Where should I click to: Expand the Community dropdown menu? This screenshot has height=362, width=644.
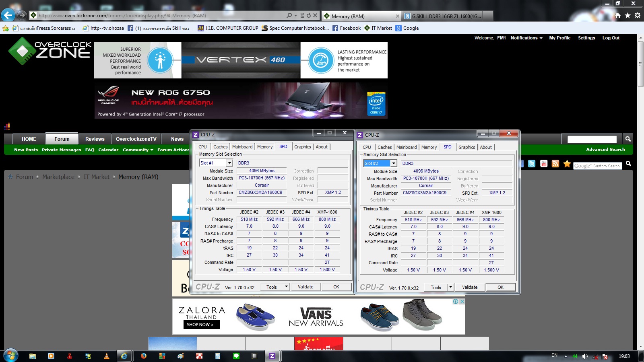(x=138, y=150)
